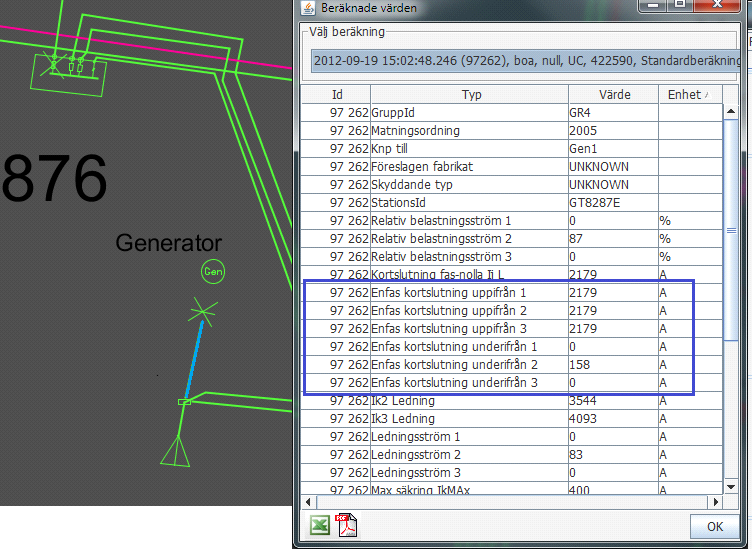Select the Enfas kortslutning uppifrån 2 row
This screenshot has height=549, width=752.
click(512, 311)
